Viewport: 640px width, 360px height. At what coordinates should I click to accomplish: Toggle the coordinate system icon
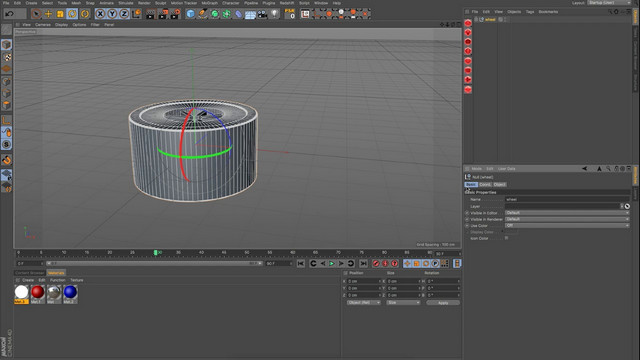[x=136, y=14]
